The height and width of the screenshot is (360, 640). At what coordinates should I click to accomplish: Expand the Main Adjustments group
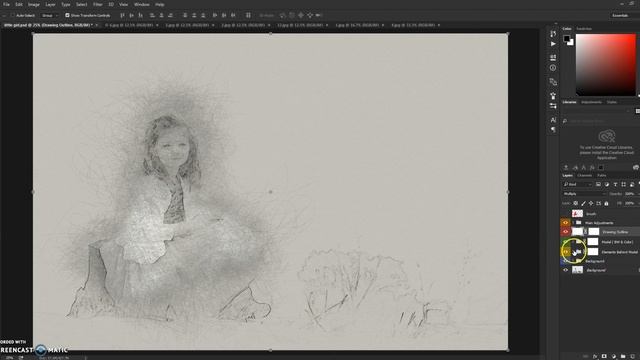point(573,222)
